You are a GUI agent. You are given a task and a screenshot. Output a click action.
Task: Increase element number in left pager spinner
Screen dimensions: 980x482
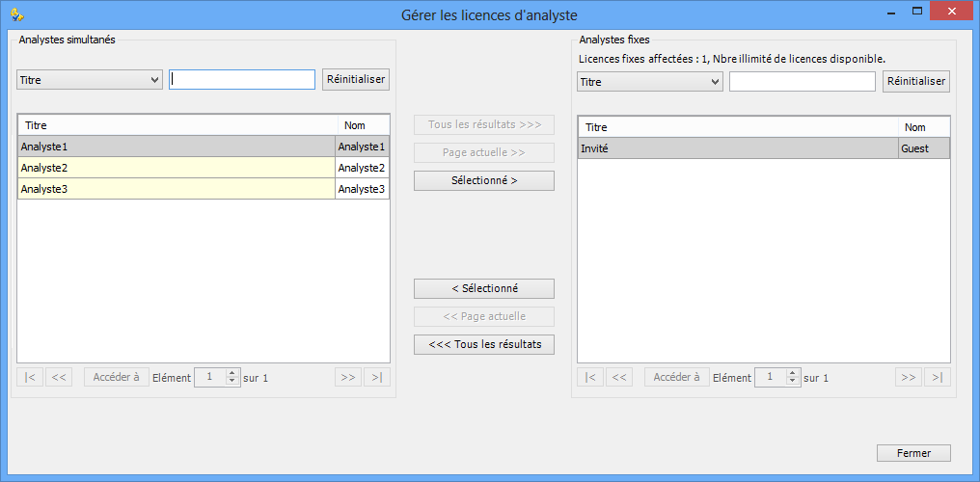click(x=231, y=373)
